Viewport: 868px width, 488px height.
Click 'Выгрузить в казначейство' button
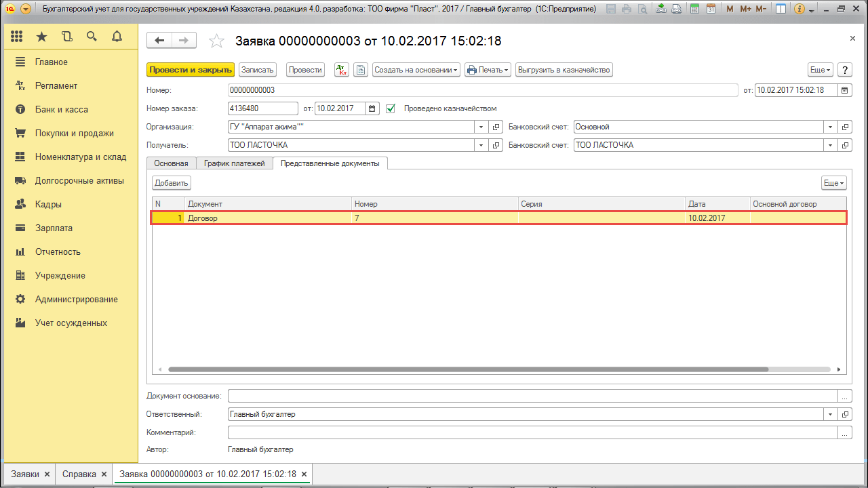(564, 70)
